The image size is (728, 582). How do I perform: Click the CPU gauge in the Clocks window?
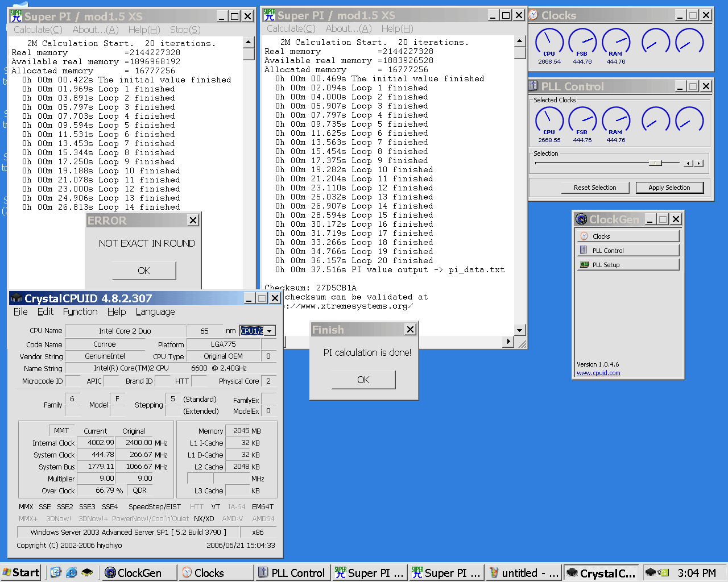coord(549,43)
